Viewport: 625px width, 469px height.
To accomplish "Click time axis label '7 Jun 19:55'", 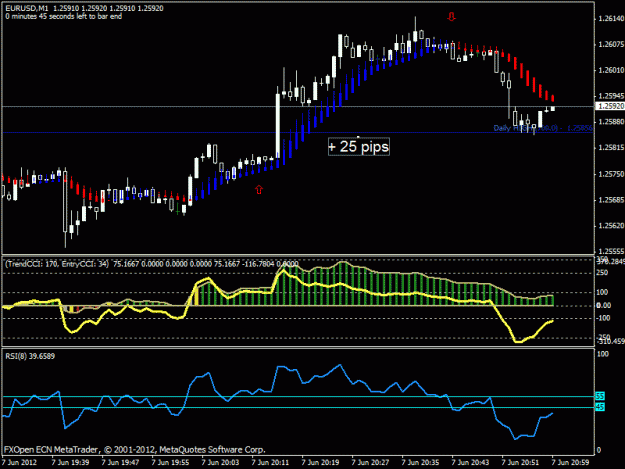I will coord(171,463).
